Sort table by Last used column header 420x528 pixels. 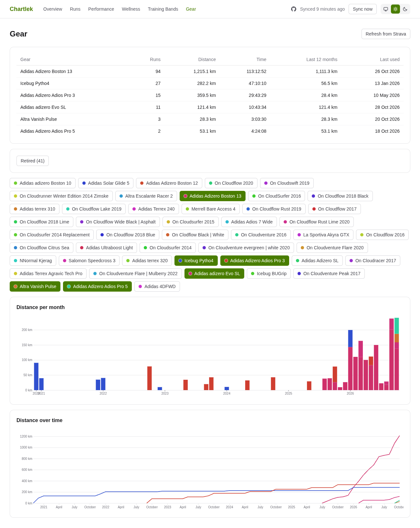390,59
